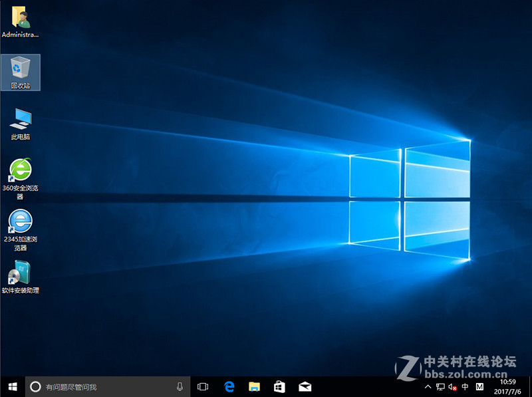
Task: Select the 软件安装助理 shortcut icon
Action: [21, 277]
